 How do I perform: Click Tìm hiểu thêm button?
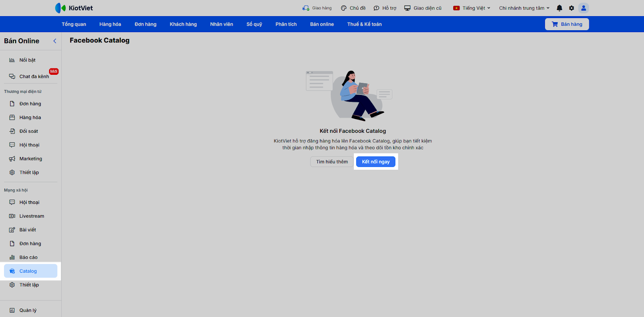[x=332, y=162]
